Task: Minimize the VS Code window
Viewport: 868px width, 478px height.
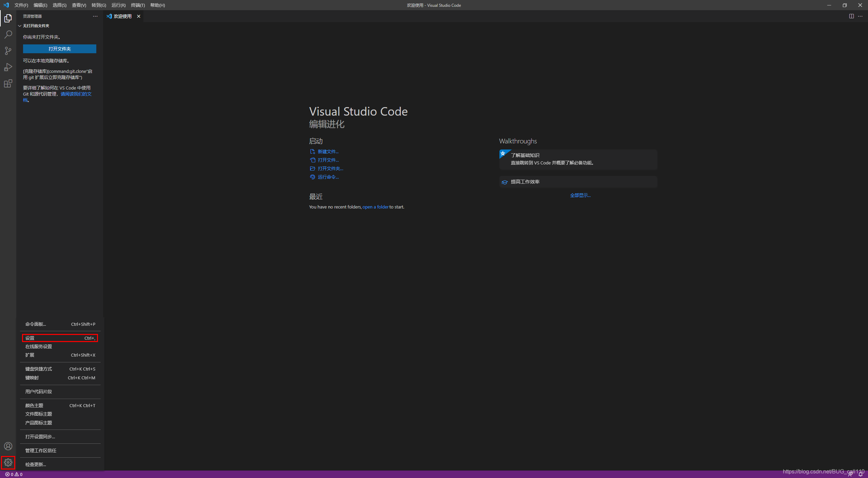Action: 829,5
